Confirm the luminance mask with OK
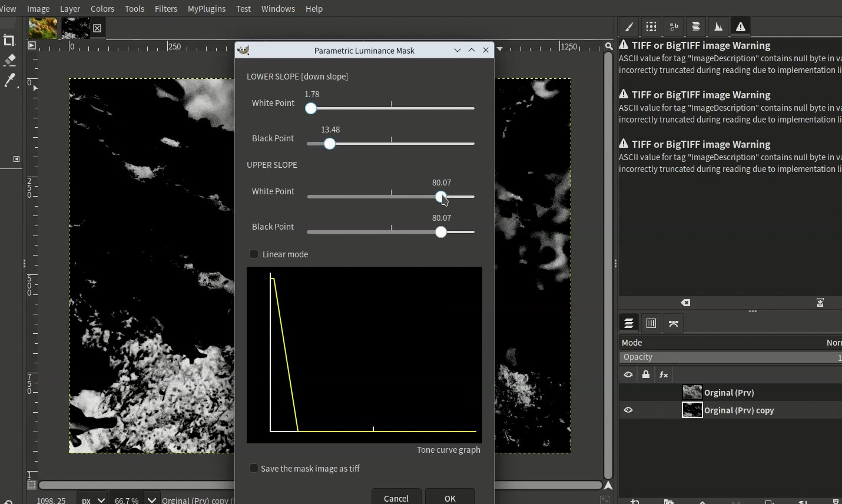 tap(450, 498)
